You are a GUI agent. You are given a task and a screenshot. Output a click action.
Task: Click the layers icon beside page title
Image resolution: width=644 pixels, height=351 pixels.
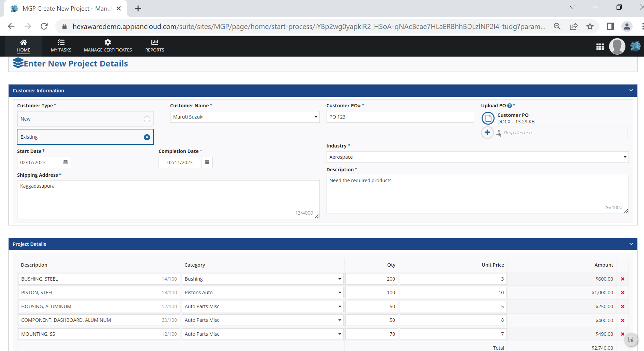point(18,63)
